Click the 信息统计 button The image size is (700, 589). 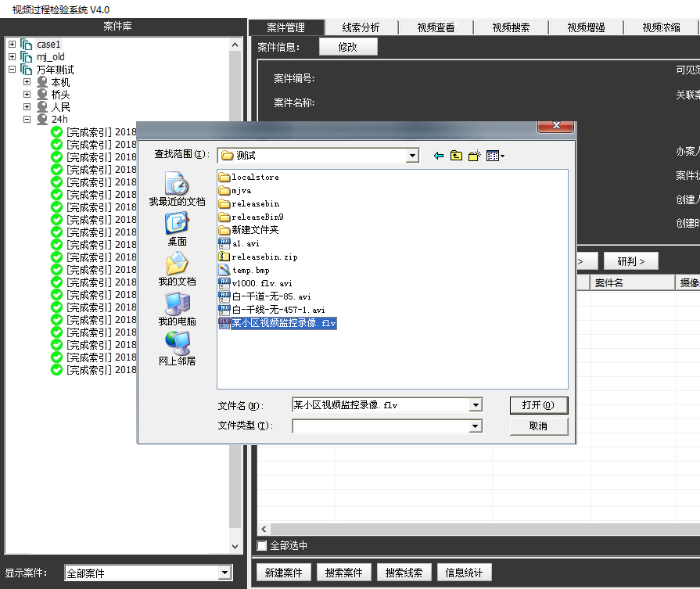pyautogui.click(x=464, y=573)
